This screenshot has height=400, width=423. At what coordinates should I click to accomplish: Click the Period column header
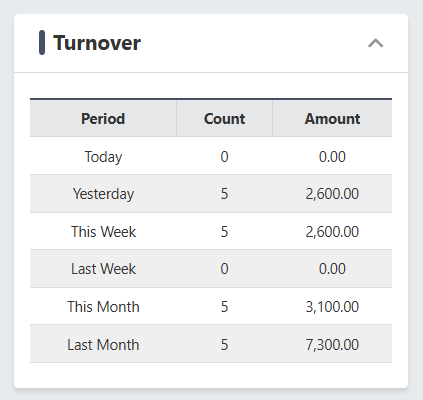click(103, 119)
